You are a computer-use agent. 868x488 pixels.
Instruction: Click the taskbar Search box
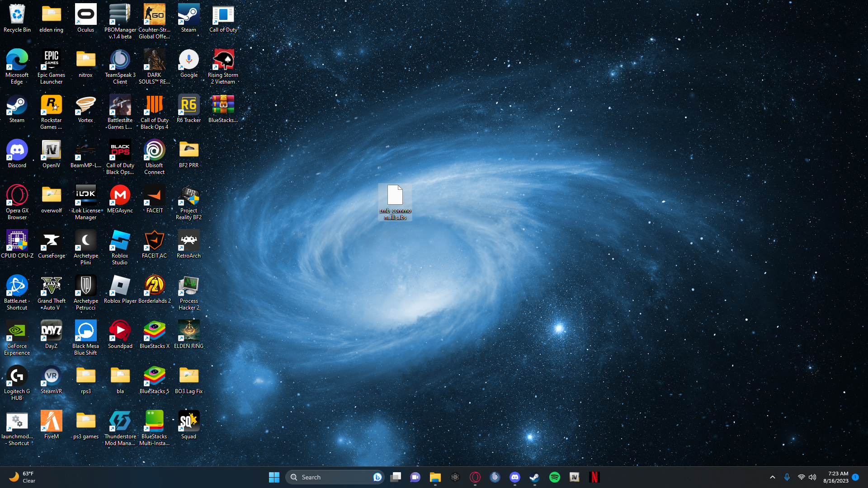[335, 477]
